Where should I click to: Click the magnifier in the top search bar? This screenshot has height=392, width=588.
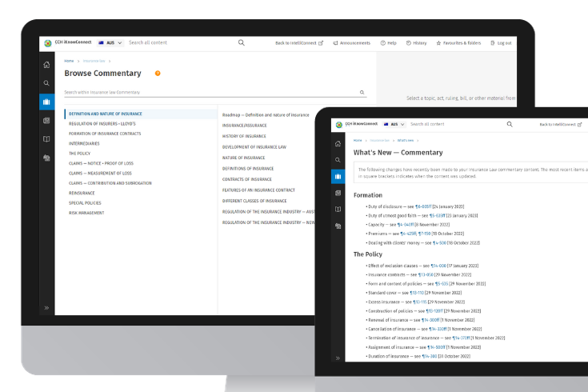coord(241,43)
